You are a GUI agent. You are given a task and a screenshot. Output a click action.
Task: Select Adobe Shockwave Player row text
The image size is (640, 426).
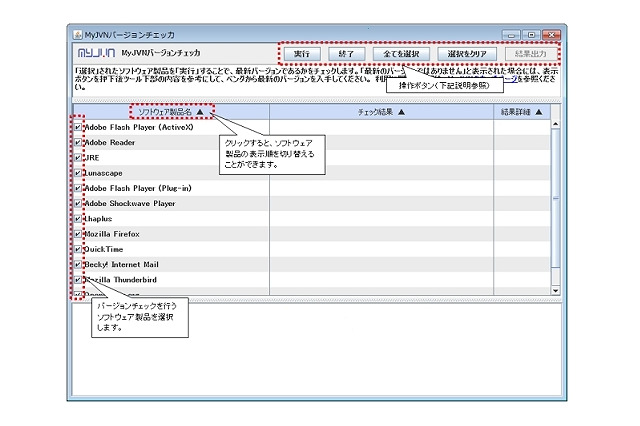[x=129, y=203]
